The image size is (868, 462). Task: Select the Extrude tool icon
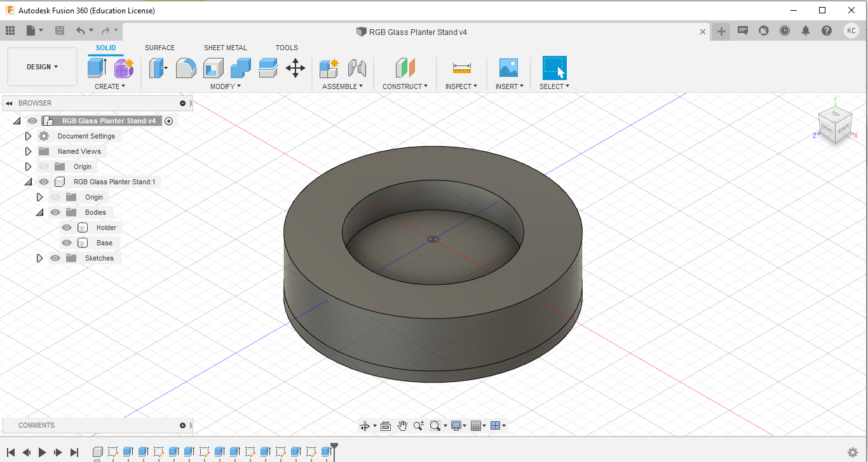coord(97,67)
